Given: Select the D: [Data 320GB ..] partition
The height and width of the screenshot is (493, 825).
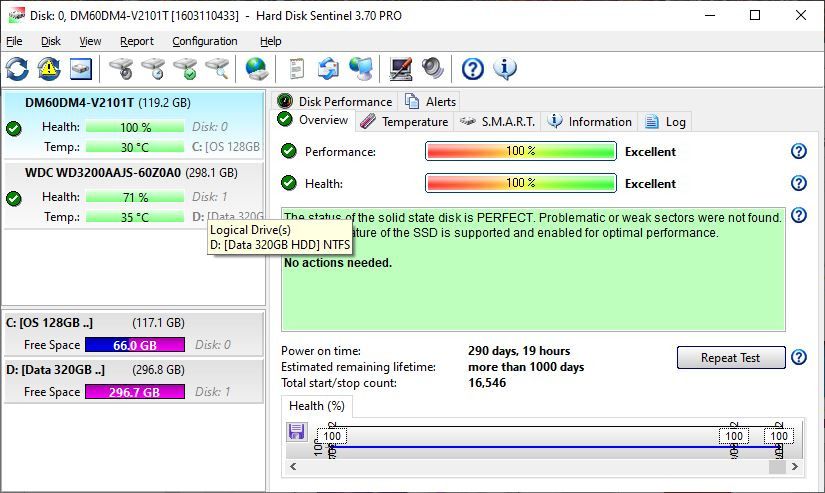Looking at the screenshot, I should pos(133,380).
